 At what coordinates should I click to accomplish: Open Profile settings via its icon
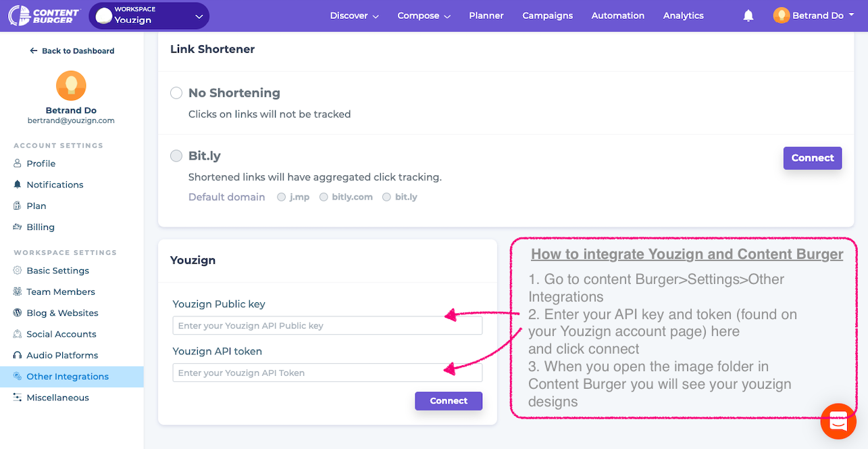(x=18, y=164)
